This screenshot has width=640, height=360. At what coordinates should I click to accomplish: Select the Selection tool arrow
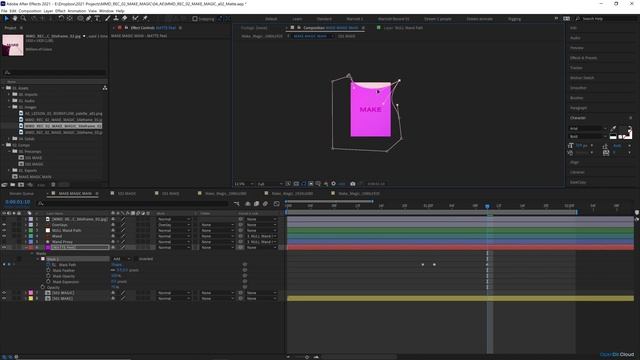(x=6, y=18)
